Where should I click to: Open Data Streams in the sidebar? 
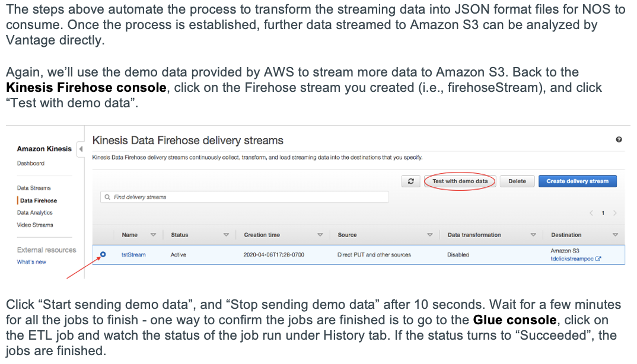coord(34,188)
